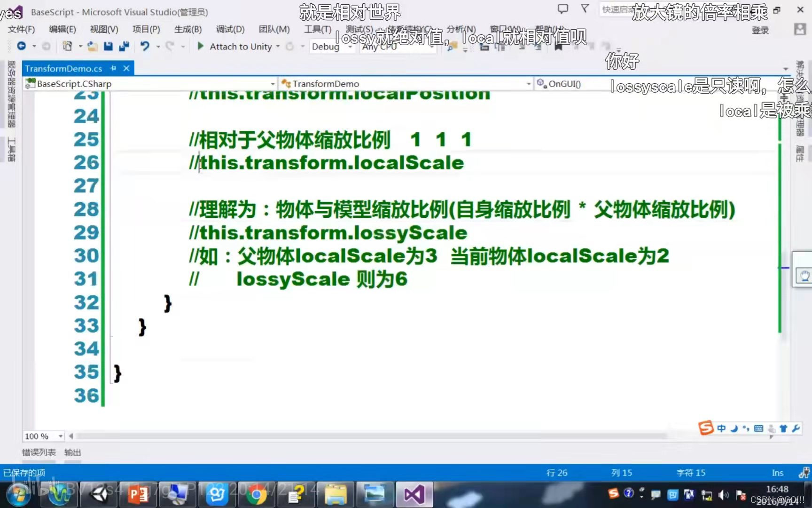This screenshot has width=812, height=508.
Task: Open the undo history dropdown arrow
Action: [158, 47]
